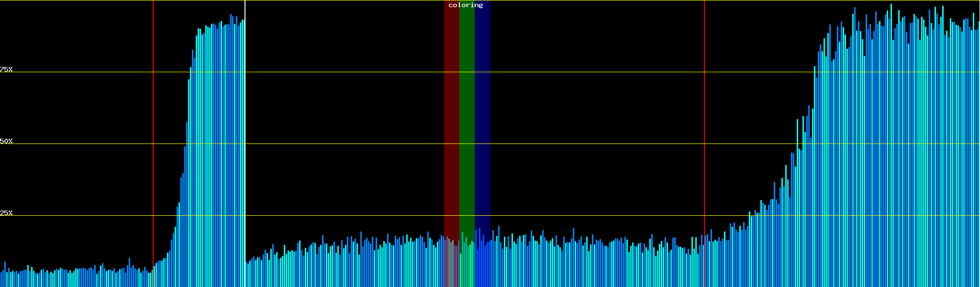
Task: Click the 50% axis label
Action: coord(6,141)
